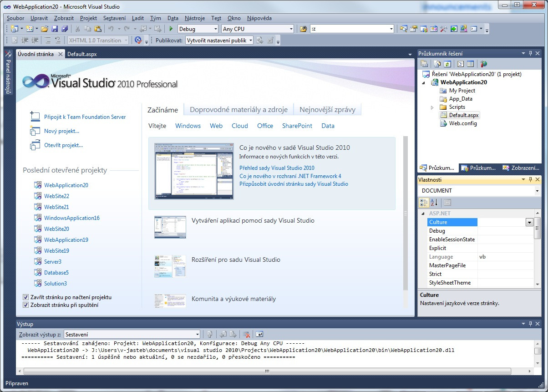Toggle Zavřít stránku po načtení projektu checkbox
The width and height of the screenshot is (548, 392).
[x=25, y=297]
